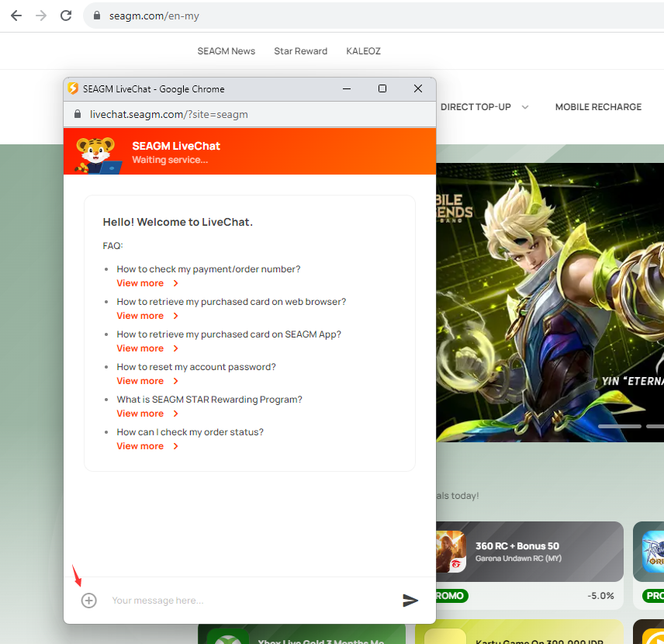This screenshot has width=664, height=644.
Task: Minimize the SEAGM LiveChat window
Action: tap(347, 88)
